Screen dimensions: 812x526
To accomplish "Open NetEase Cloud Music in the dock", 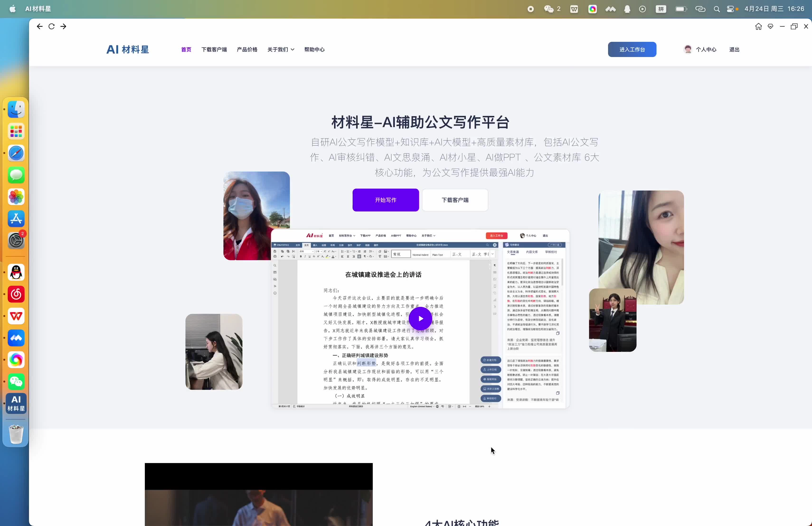I will click(x=16, y=294).
